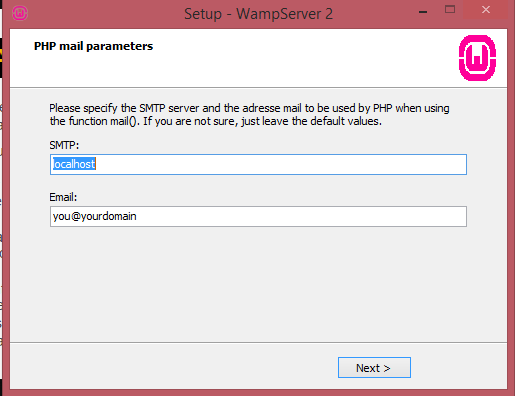Click the large pink WampServer logo
Viewport: 515px width, 396px height.
point(477,58)
